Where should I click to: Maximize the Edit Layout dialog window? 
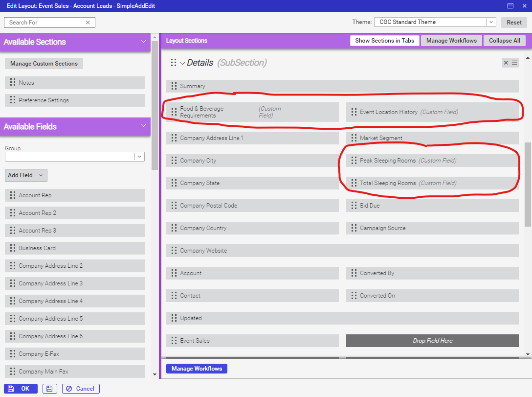pyautogui.click(x=510, y=6)
